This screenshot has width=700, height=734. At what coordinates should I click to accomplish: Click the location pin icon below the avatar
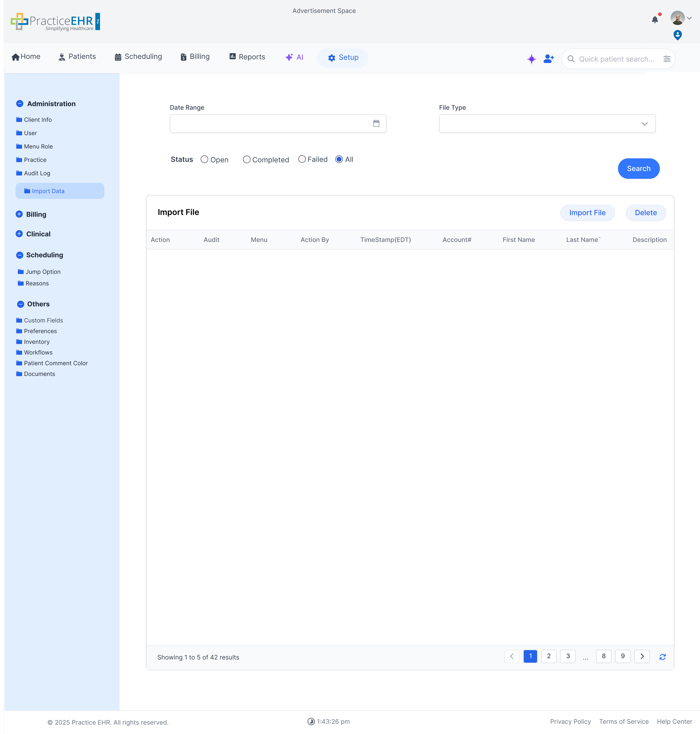tap(678, 35)
